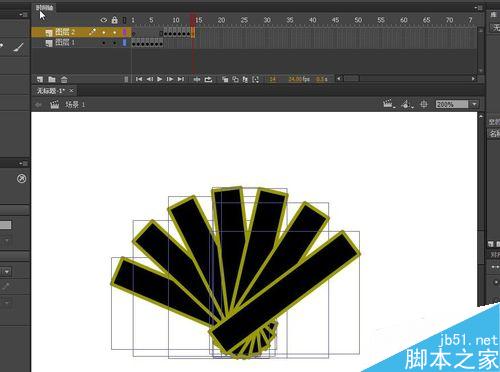Image resolution: width=500 pixels, height=372 pixels.
Task: Open the zoom level dropdown arrow
Action: (x=474, y=104)
